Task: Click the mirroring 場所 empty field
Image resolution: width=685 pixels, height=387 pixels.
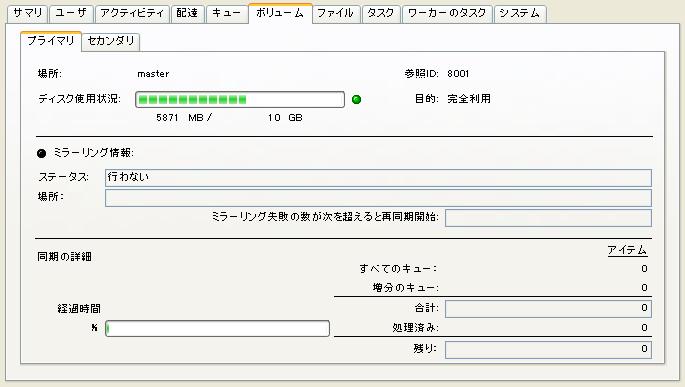Action: point(378,198)
